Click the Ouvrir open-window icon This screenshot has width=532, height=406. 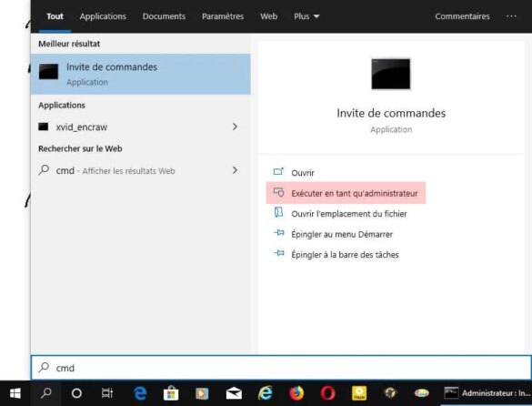pos(278,171)
